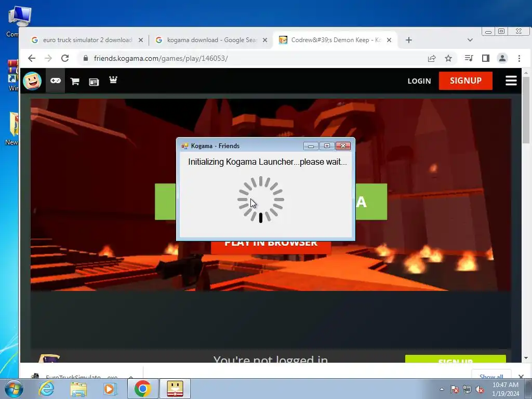The width and height of the screenshot is (532, 399).
Task: Bookmark this page with star icon
Action: (x=448, y=58)
